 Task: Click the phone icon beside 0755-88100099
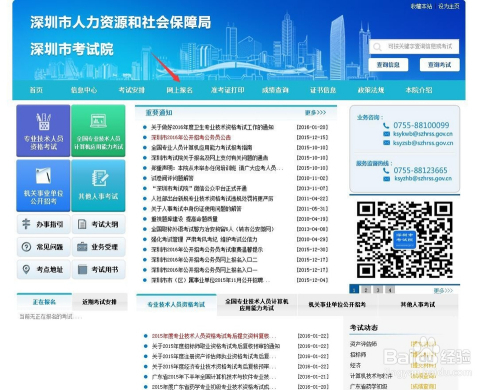[x=386, y=125]
